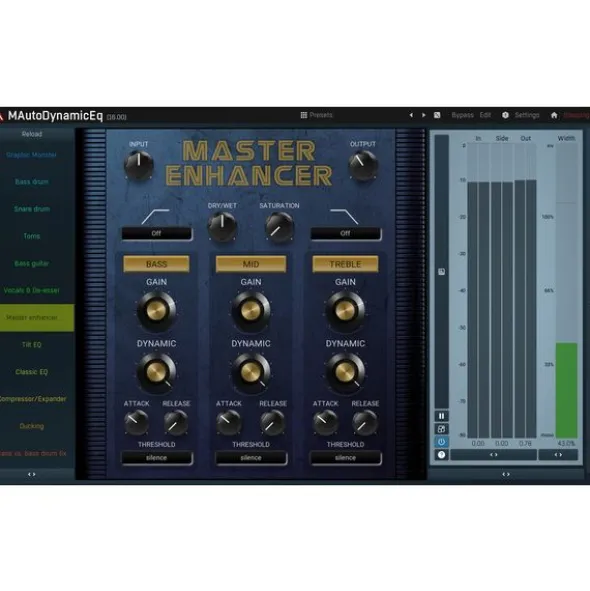Select the Bass vs. bass drum fix device
The height and width of the screenshot is (591, 590).
32,453
